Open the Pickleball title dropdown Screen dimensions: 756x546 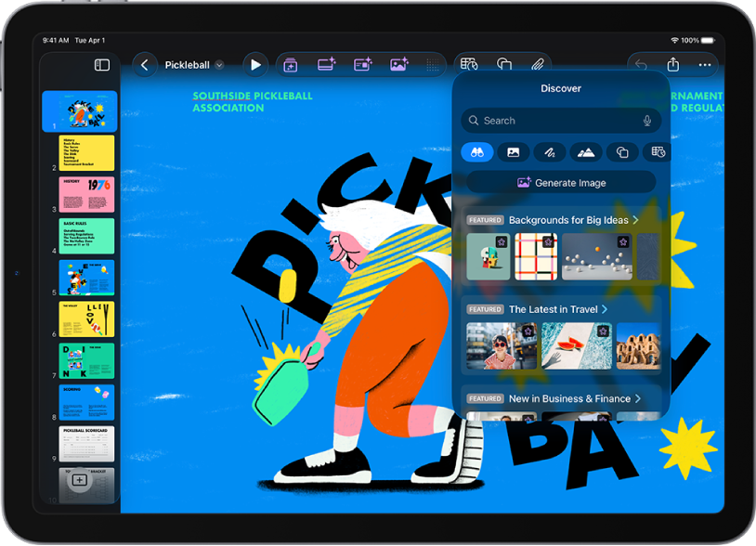(x=219, y=65)
